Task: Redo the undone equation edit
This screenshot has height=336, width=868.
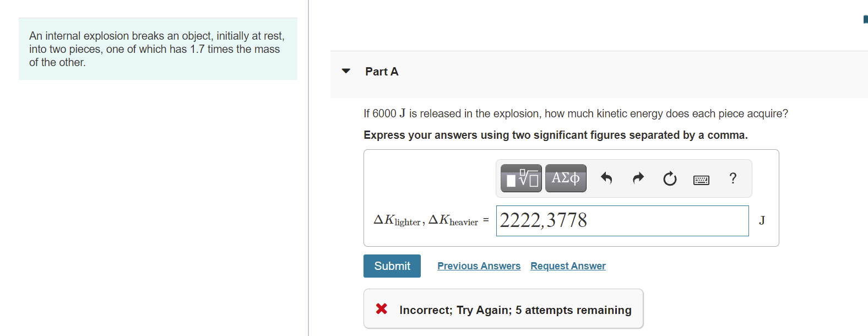Action: pyautogui.click(x=638, y=178)
